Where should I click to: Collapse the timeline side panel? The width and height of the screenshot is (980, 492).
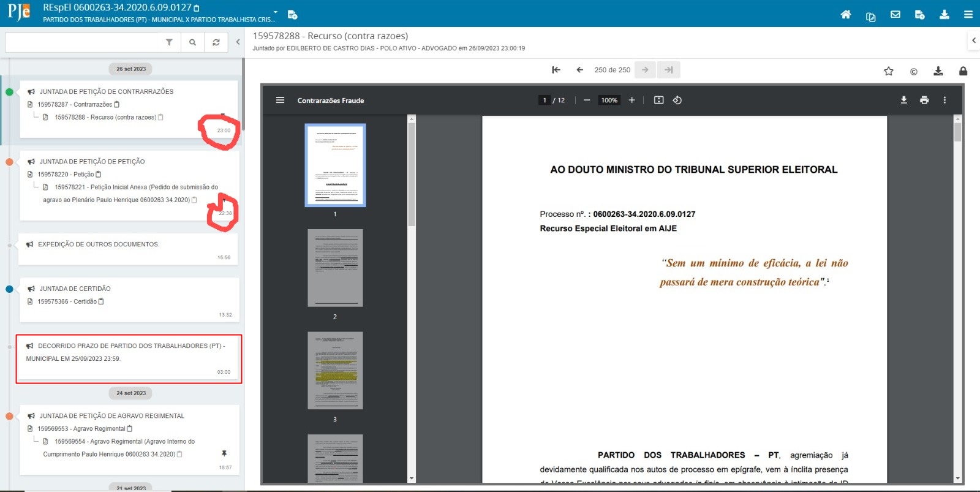[238, 42]
